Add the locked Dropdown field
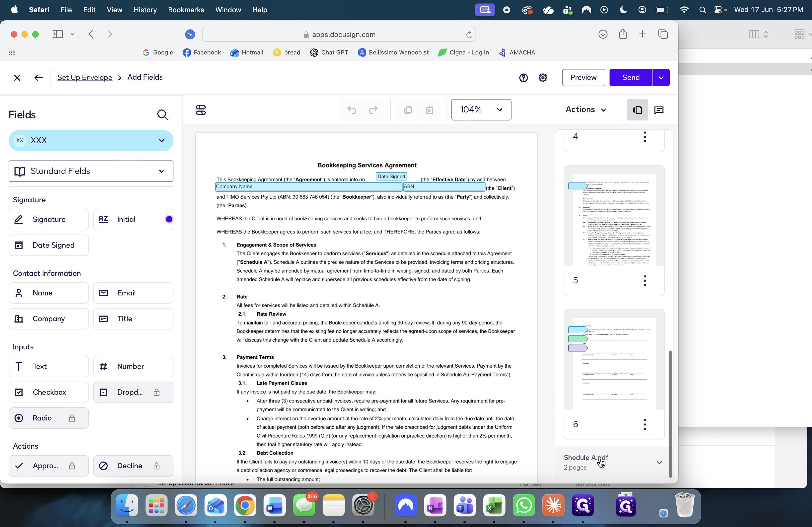This screenshot has height=527, width=812. tap(133, 392)
